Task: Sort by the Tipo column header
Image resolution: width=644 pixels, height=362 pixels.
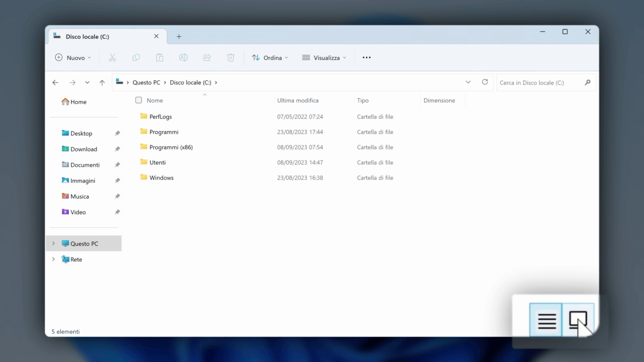Action: pos(363,101)
